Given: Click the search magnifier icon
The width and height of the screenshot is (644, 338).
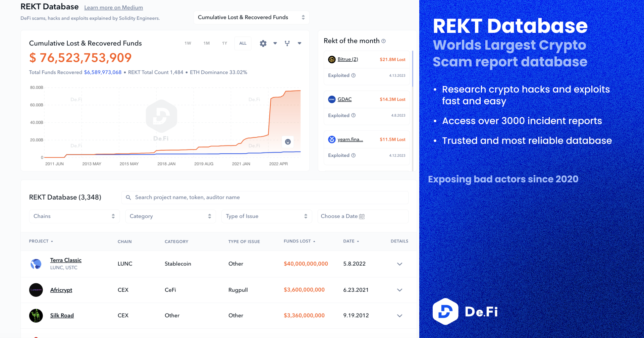Looking at the screenshot, I should [x=128, y=198].
